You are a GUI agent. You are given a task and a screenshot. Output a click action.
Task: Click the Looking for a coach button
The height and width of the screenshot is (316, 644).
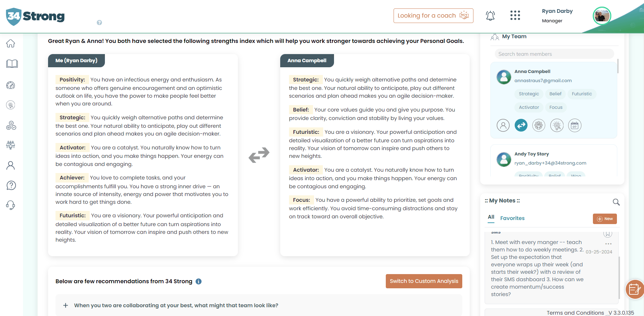(x=433, y=16)
